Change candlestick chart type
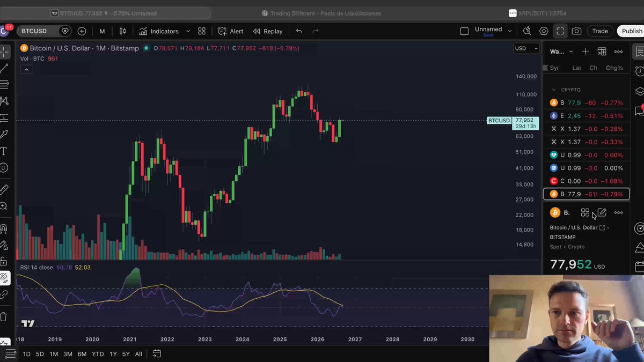Screen dimensions: 644x362 [123, 31]
